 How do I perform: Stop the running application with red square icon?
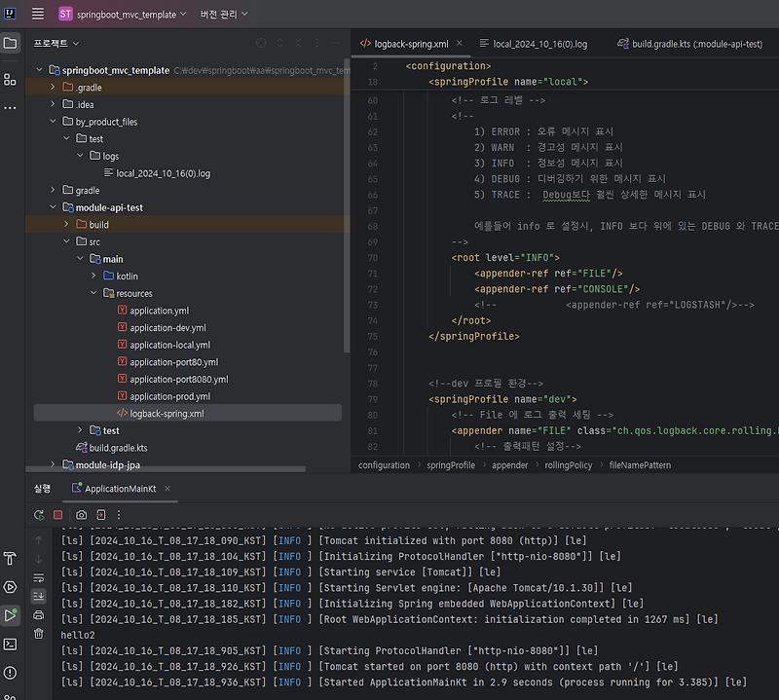(58, 515)
